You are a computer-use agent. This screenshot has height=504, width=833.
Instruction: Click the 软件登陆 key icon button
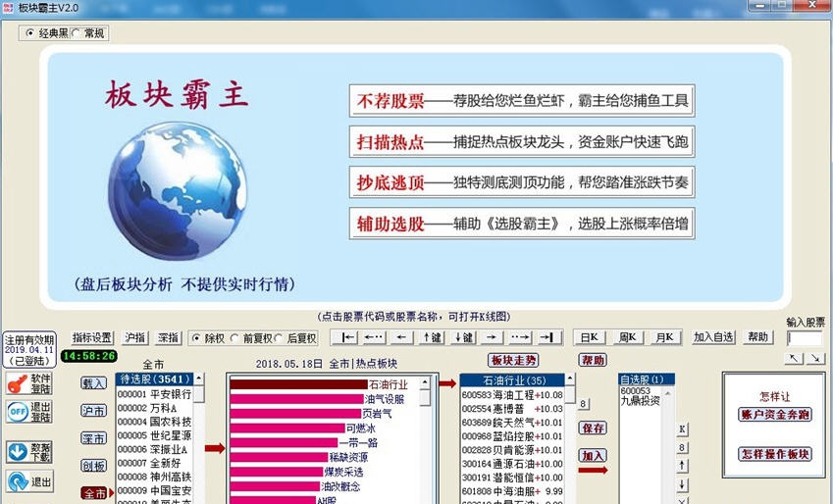pyautogui.click(x=29, y=383)
